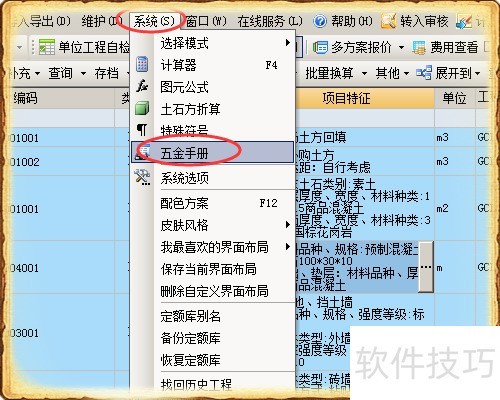Viewport: 500px width, 400px height.
Task: Open the 多方案报价 dropdown arrow
Action: [401, 47]
